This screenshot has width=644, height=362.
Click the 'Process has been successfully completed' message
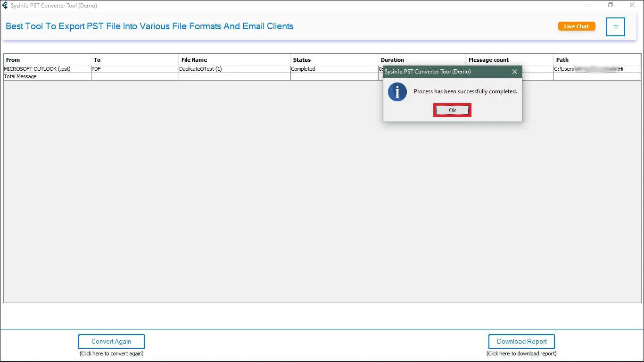click(465, 91)
